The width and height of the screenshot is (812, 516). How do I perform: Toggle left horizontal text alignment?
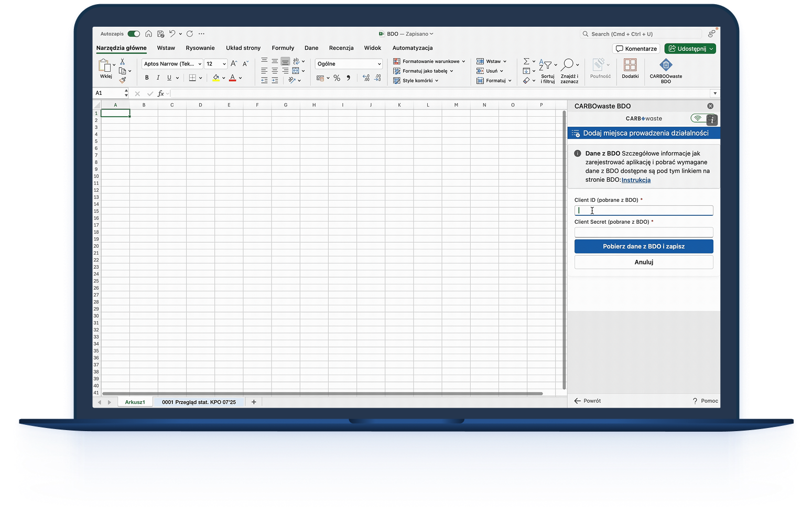[x=264, y=71]
